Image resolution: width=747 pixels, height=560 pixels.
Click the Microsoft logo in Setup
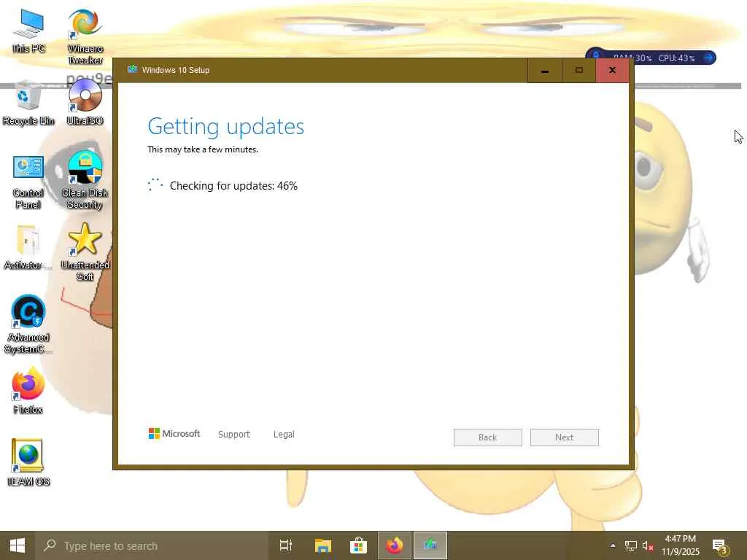click(x=174, y=433)
